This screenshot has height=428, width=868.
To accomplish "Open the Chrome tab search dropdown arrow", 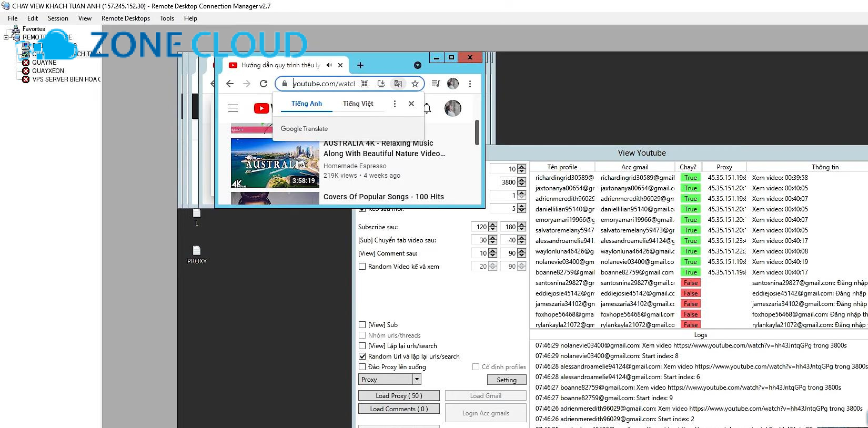I will pyautogui.click(x=418, y=65).
